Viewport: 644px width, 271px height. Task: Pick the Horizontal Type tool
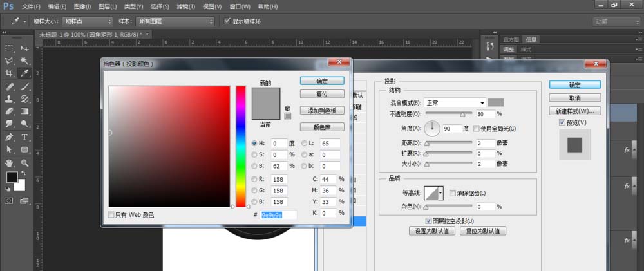click(24, 136)
